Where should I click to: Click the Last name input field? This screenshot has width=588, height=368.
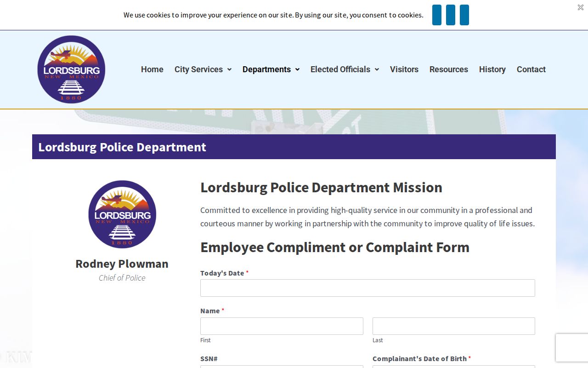[454, 326]
